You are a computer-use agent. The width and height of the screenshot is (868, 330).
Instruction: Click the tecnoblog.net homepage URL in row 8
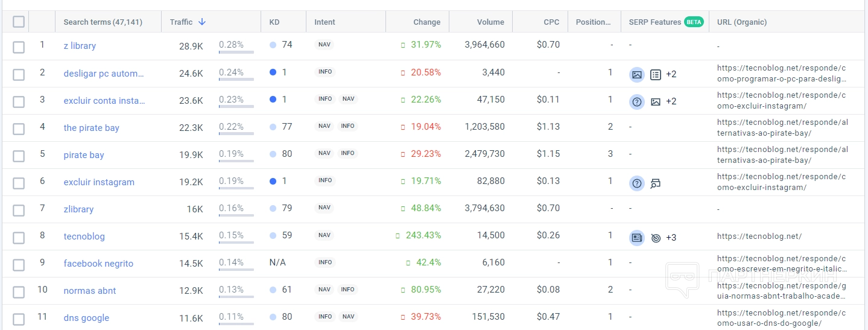(759, 236)
